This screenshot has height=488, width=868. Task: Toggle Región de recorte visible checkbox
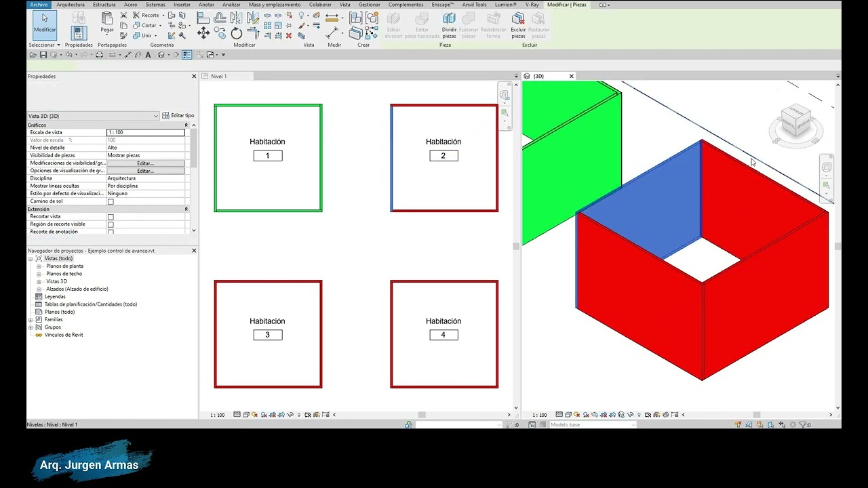tap(111, 224)
